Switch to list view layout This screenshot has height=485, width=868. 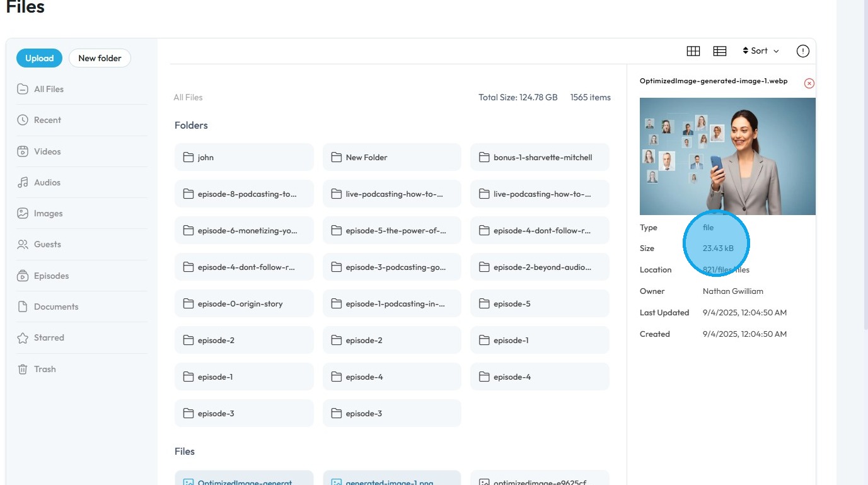[x=720, y=51]
